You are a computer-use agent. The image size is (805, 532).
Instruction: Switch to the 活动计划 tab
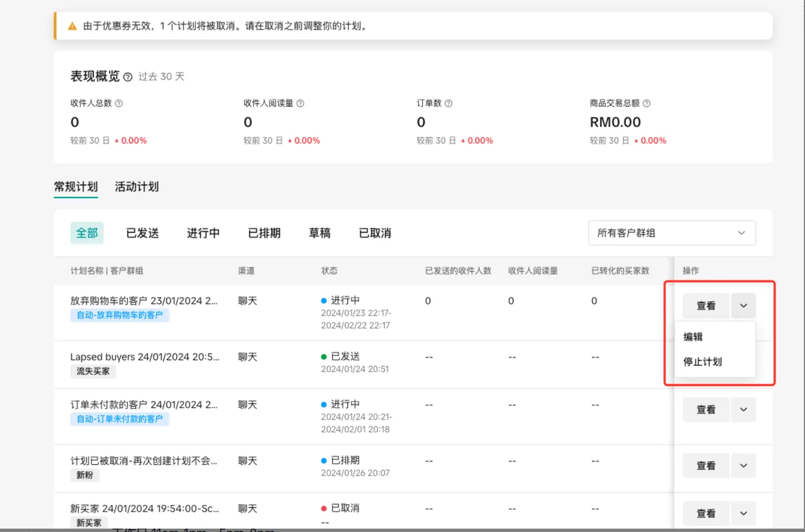tap(137, 187)
